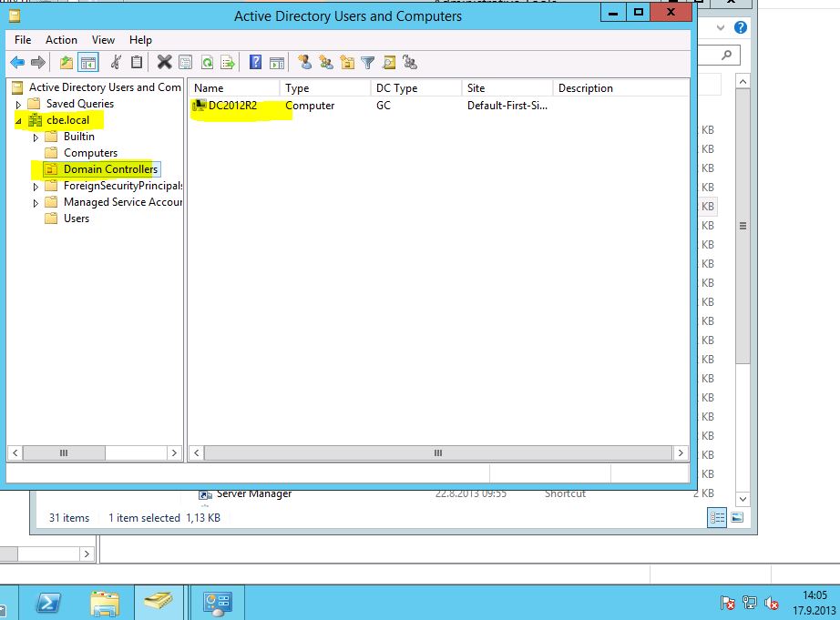Open the Action menu
This screenshot has width=840, height=620.
pos(61,40)
